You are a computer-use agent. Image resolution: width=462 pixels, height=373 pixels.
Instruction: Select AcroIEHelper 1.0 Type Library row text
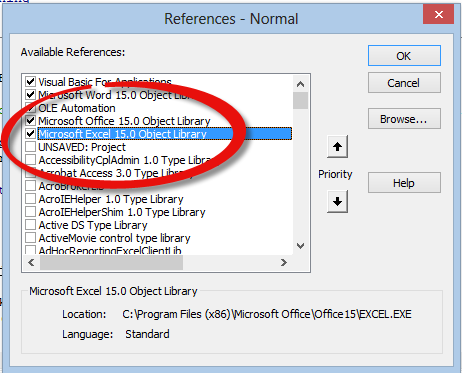tap(111, 199)
